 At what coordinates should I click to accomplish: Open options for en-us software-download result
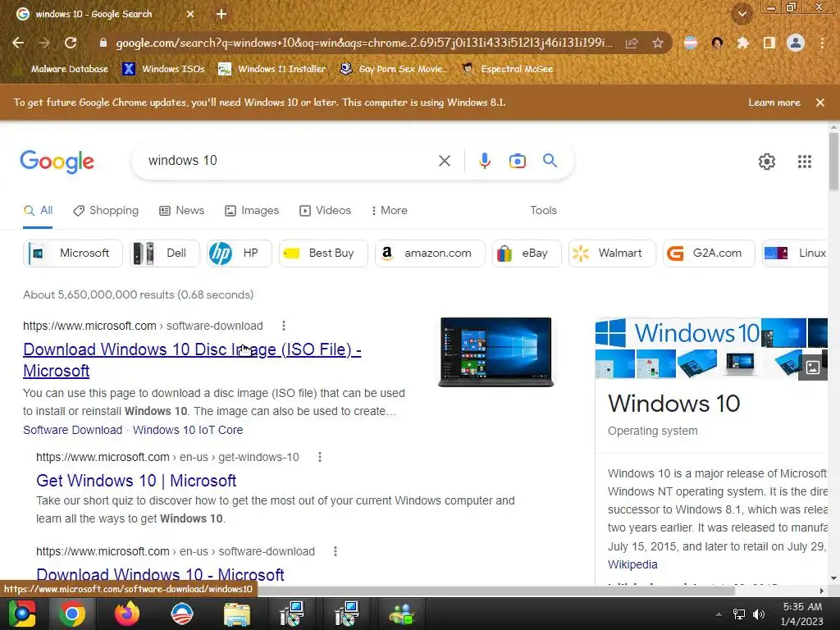tap(336, 551)
